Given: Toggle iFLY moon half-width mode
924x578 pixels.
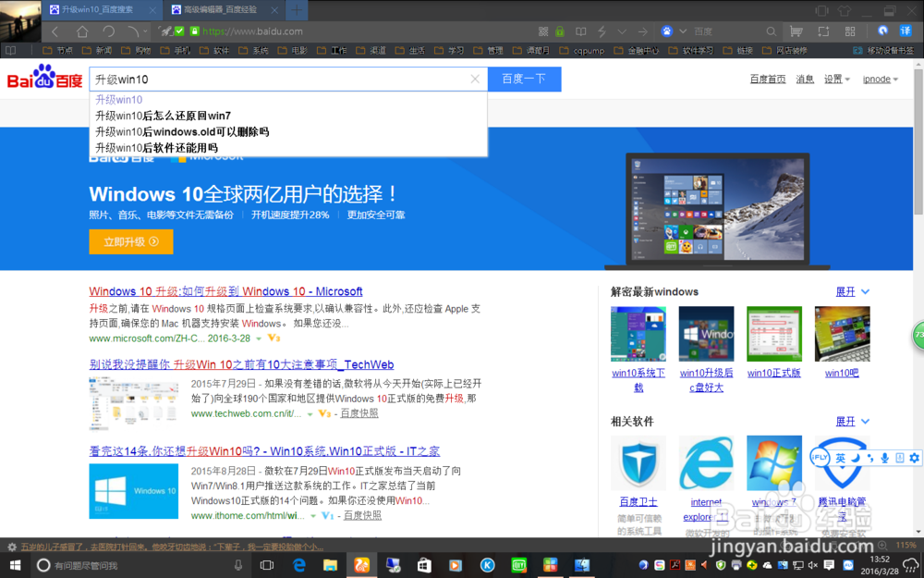Looking at the screenshot, I should (856, 458).
